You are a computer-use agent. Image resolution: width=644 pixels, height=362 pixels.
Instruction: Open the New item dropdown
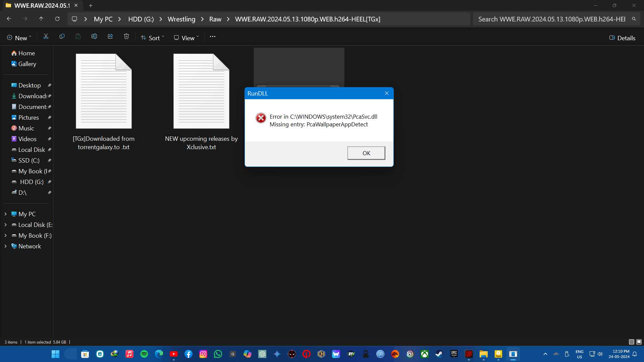coord(19,38)
